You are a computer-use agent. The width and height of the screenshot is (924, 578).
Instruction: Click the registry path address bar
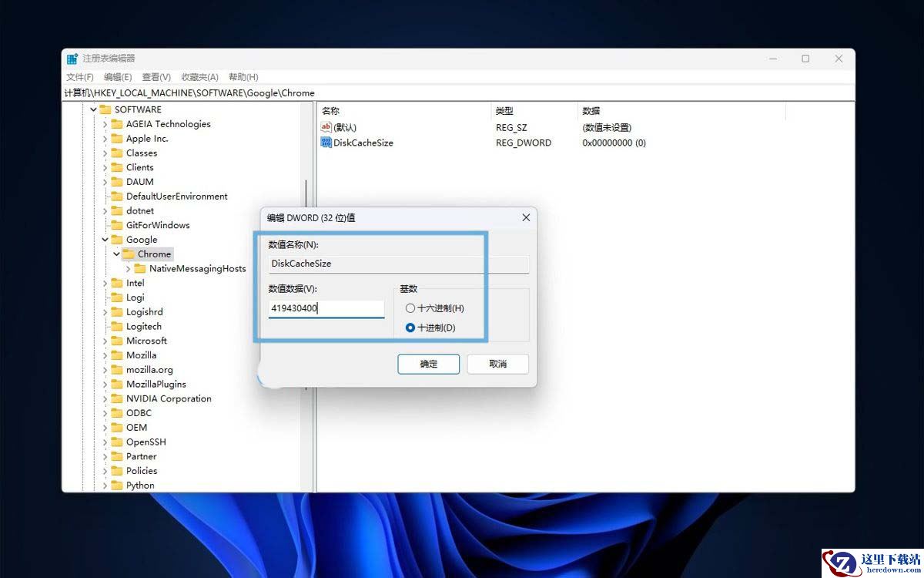coord(458,92)
